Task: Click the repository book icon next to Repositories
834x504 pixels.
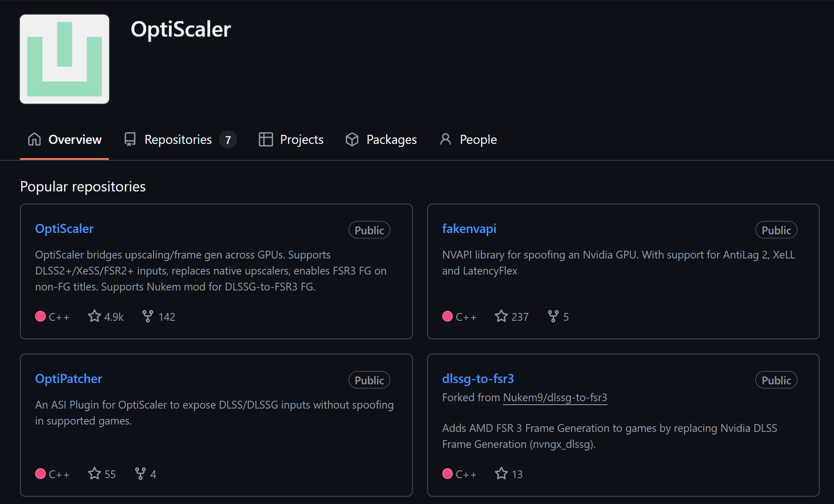Action: pos(130,139)
